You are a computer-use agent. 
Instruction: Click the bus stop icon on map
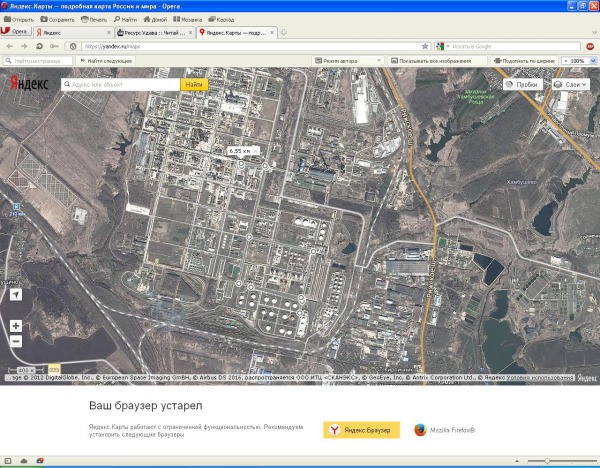pyautogui.click(x=16, y=207)
